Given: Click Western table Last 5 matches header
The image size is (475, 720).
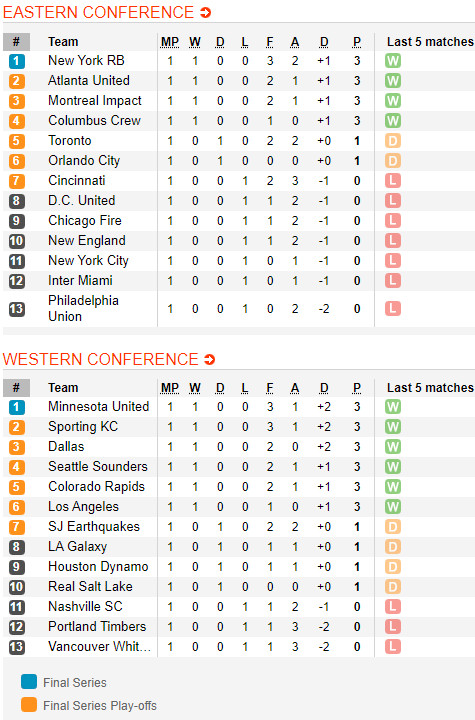Looking at the screenshot, I should (x=430, y=388).
